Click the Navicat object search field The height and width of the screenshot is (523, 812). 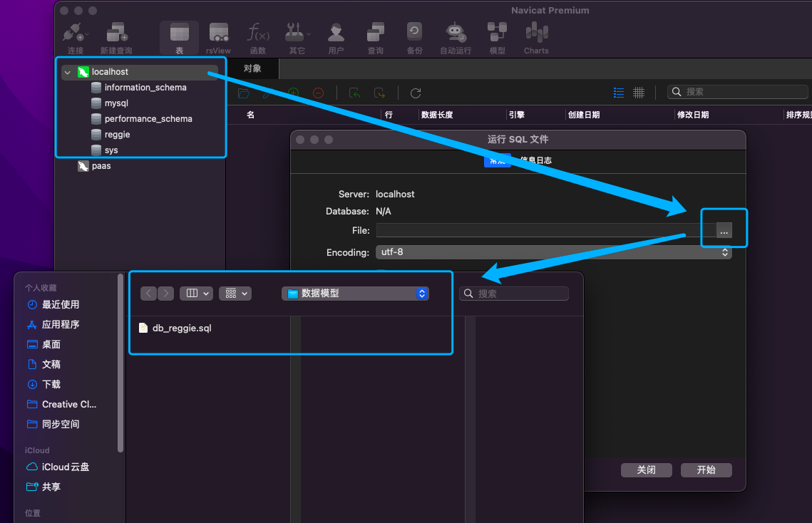tap(737, 92)
